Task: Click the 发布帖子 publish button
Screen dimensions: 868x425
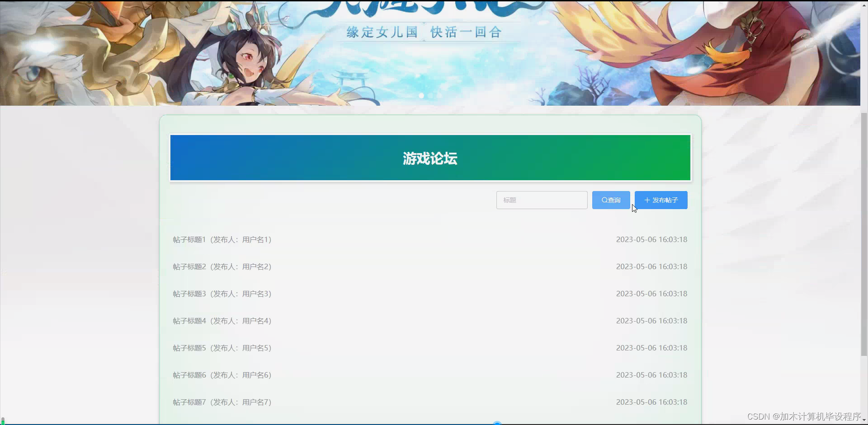Action: tap(661, 200)
